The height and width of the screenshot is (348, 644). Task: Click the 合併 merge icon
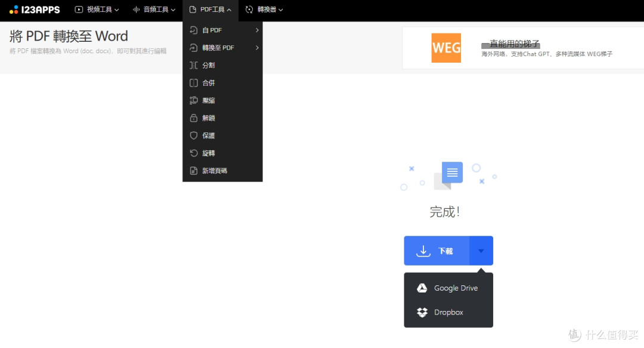(193, 83)
